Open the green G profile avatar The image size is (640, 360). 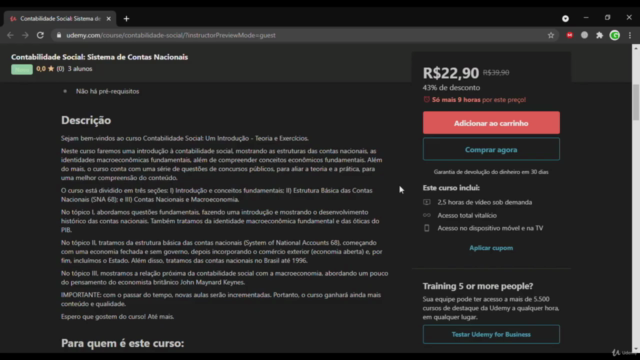pyautogui.click(x=615, y=36)
